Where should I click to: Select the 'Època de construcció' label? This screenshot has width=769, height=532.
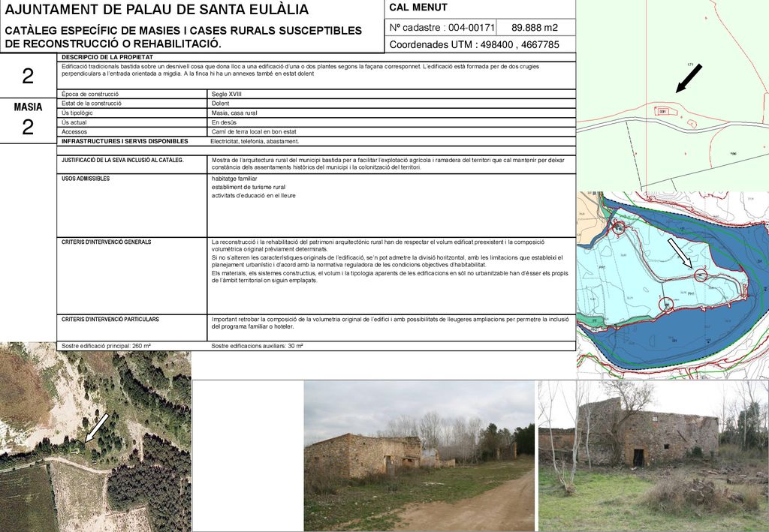[90, 94]
